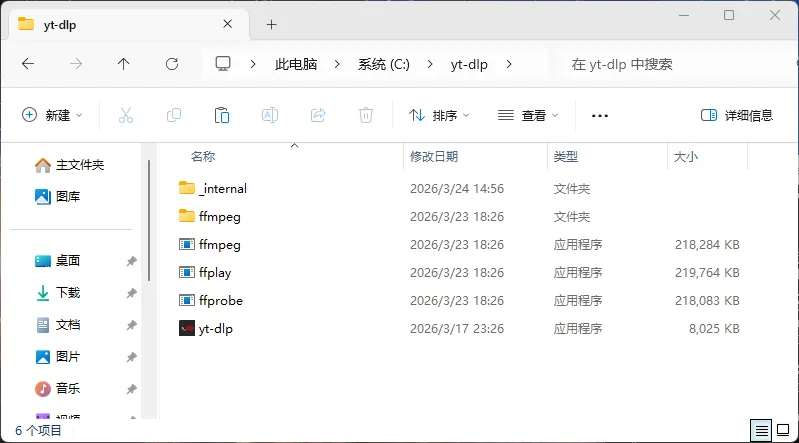Click the size 8,025 KB
Image resolution: width=799 pixels, height=443 pixels.
coord(714,329)
